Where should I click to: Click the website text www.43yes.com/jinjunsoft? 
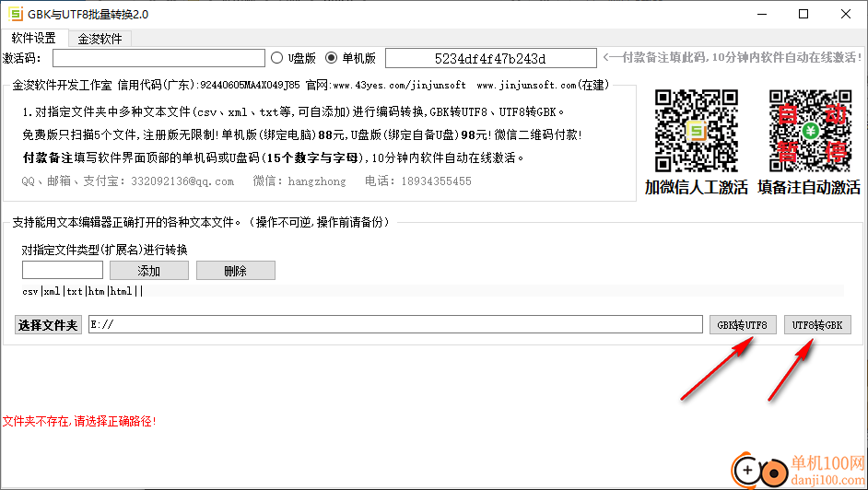tap(399, 85)
